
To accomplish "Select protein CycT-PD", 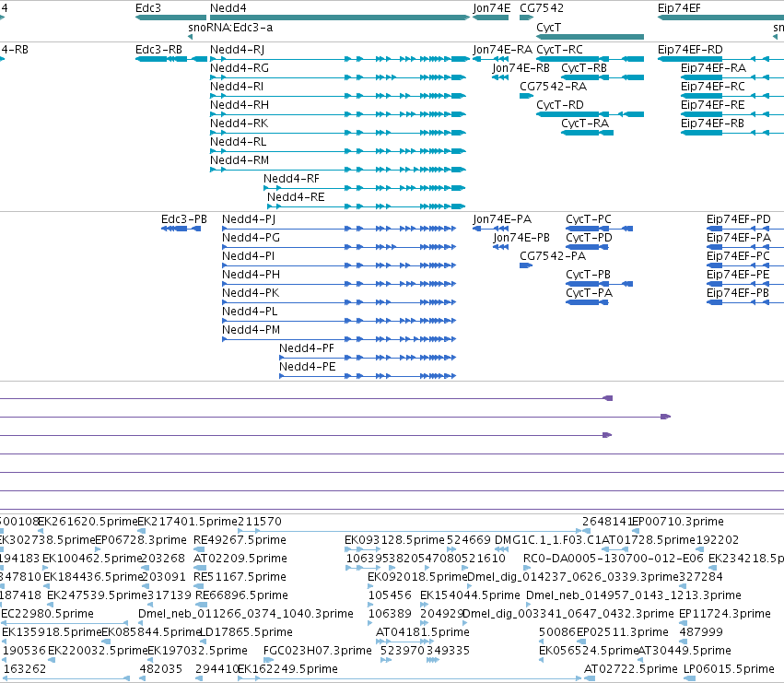I will coord(589,238).
